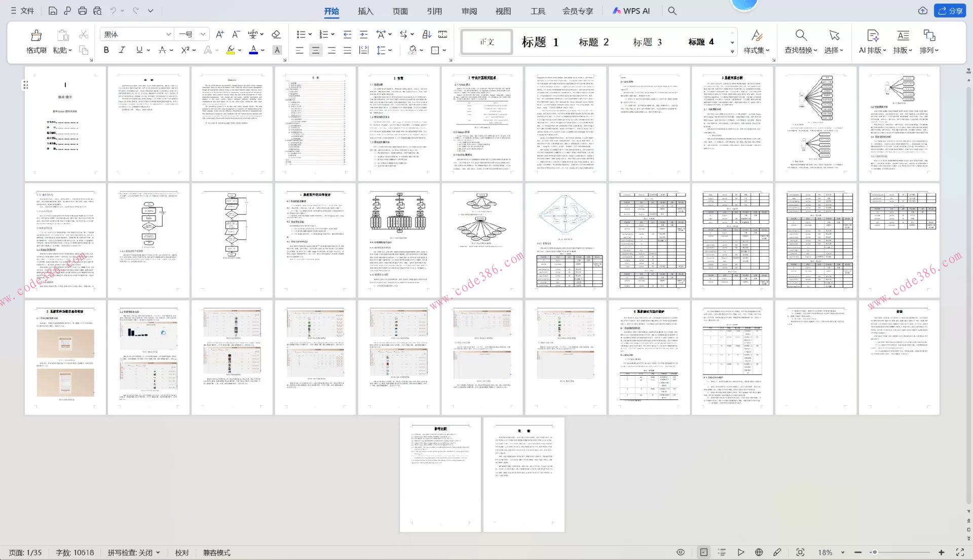The width and height of the screenshot is (973, 560).
Task: Click the zoom slider handle
Action: 874,552
